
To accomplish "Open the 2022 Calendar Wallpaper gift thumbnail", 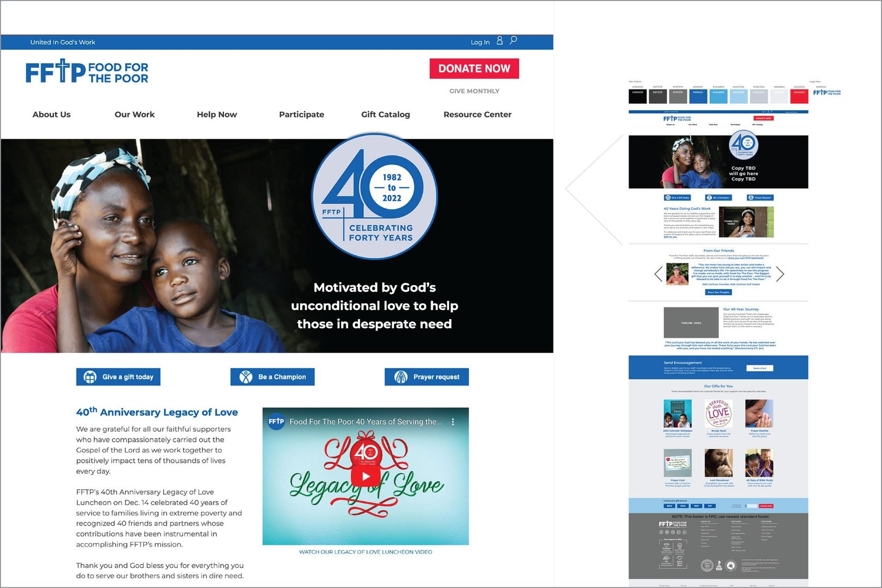I will click(678, 413).
